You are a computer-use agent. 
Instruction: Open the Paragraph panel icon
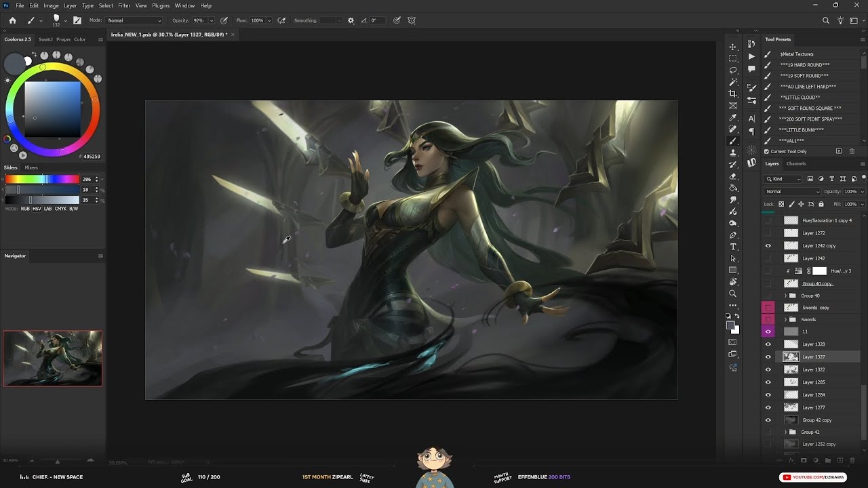click(751, 131)
